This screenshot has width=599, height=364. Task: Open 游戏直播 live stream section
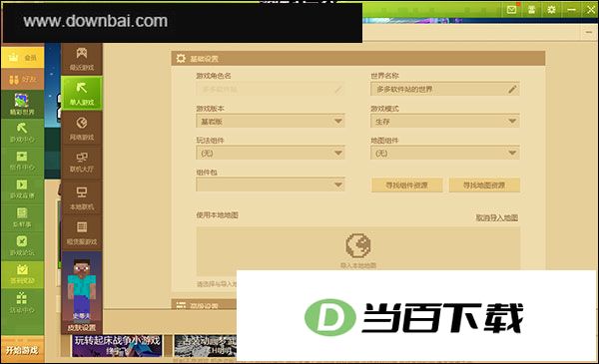coord(23,188)
